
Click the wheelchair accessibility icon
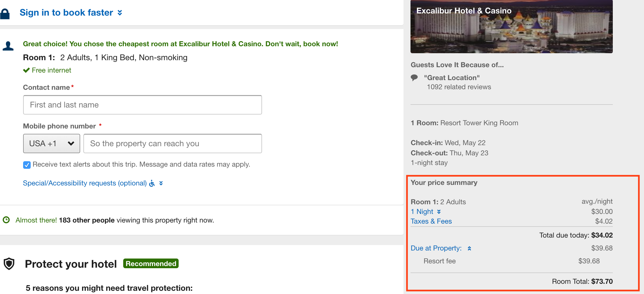pyautogui.click(x=152, y=183)
